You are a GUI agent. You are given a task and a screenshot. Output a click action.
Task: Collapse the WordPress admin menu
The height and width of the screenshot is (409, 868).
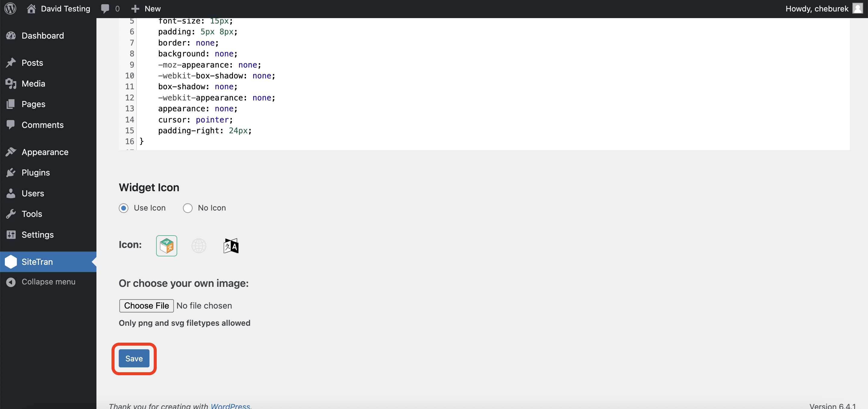pyautogui.click(x=48, y=281)
